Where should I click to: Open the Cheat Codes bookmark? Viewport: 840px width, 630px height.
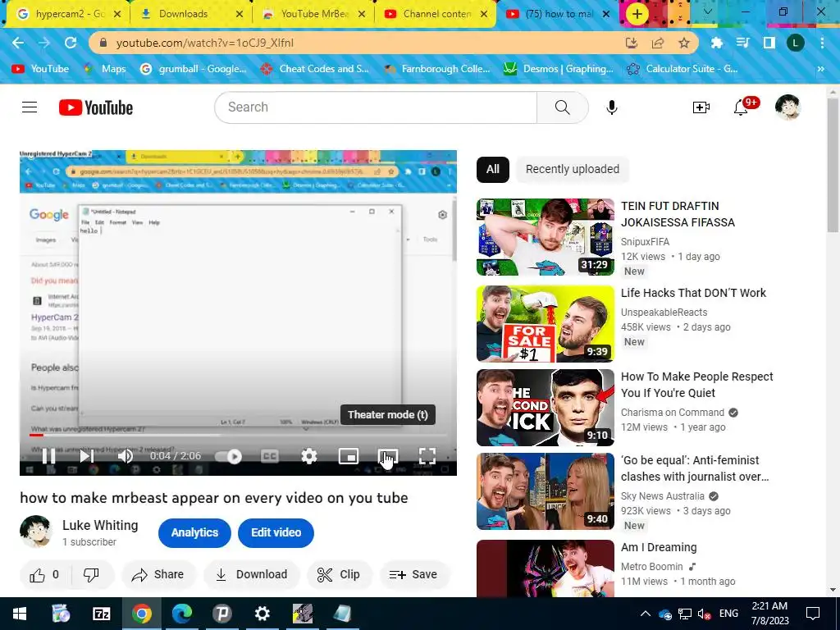[314, 69]
